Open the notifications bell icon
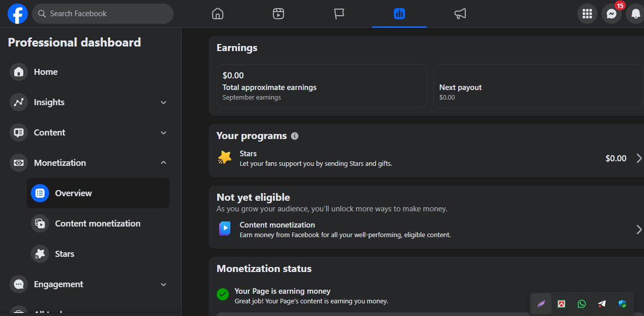 tap(635, 14)
